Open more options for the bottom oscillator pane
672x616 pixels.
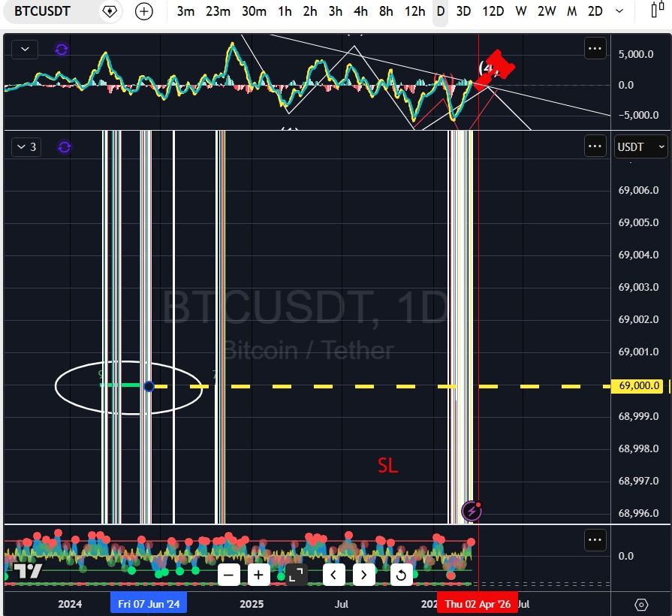pyautogui.click(x=595, y=540)
